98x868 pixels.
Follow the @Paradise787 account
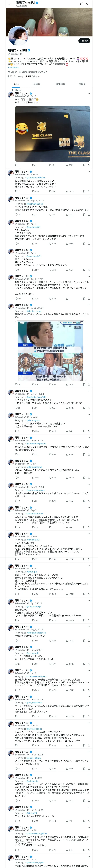pos(84,41)
